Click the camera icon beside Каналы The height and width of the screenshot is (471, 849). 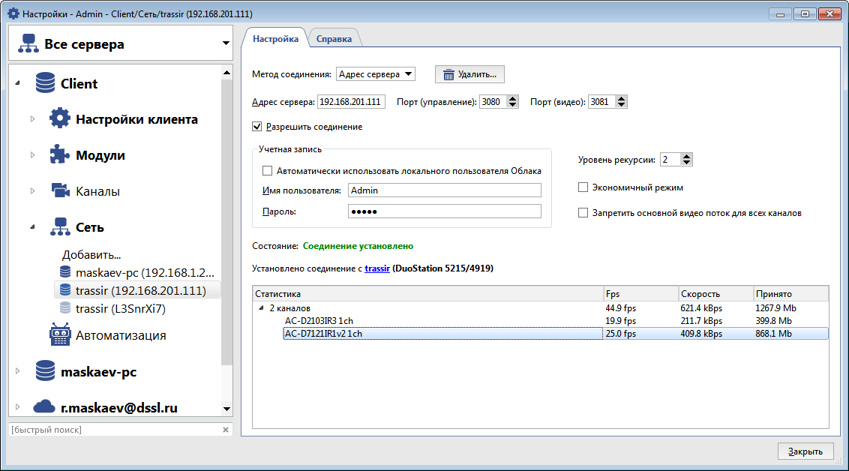pos(60,191)
